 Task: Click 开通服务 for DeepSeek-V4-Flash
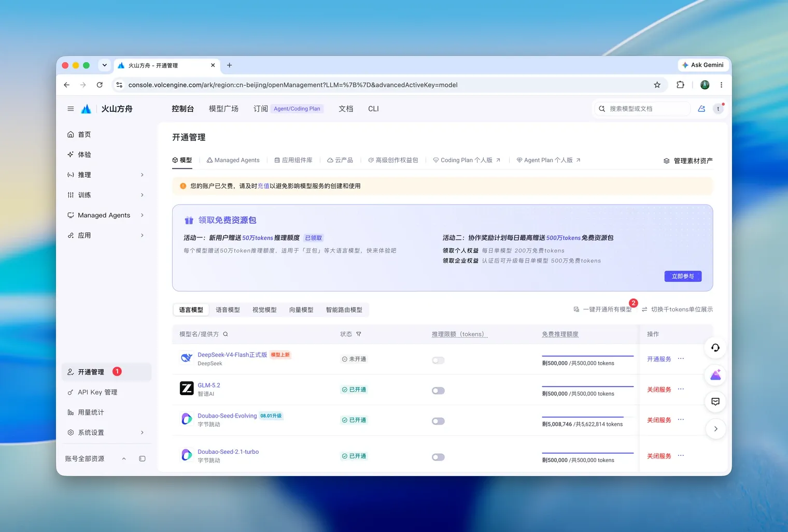pyautogui.click(x=659, y=358)
